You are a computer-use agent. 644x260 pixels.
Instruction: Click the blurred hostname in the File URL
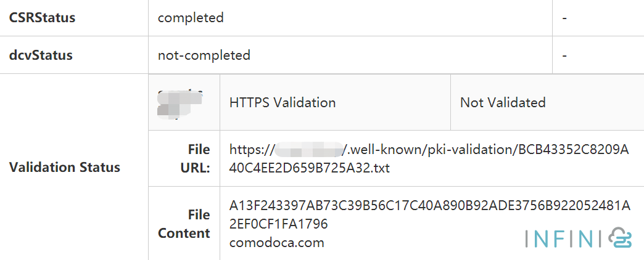click(x=308, y=149)
